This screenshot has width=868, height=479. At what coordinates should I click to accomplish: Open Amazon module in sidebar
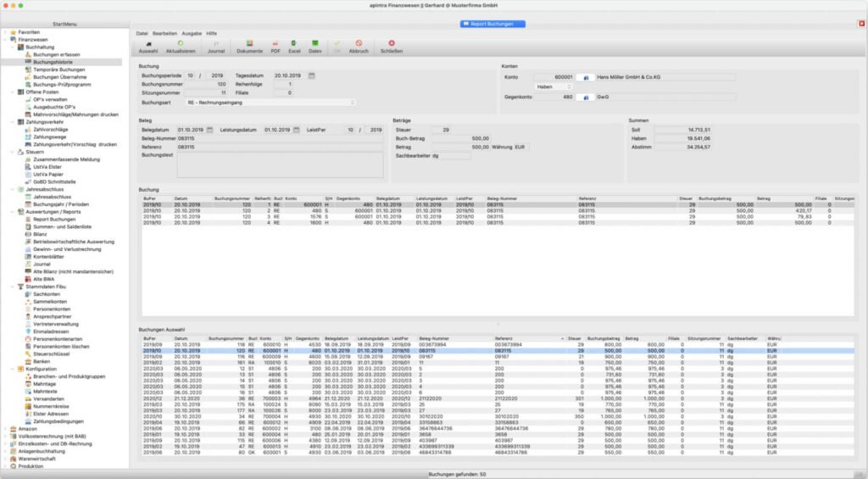point(27,429)
